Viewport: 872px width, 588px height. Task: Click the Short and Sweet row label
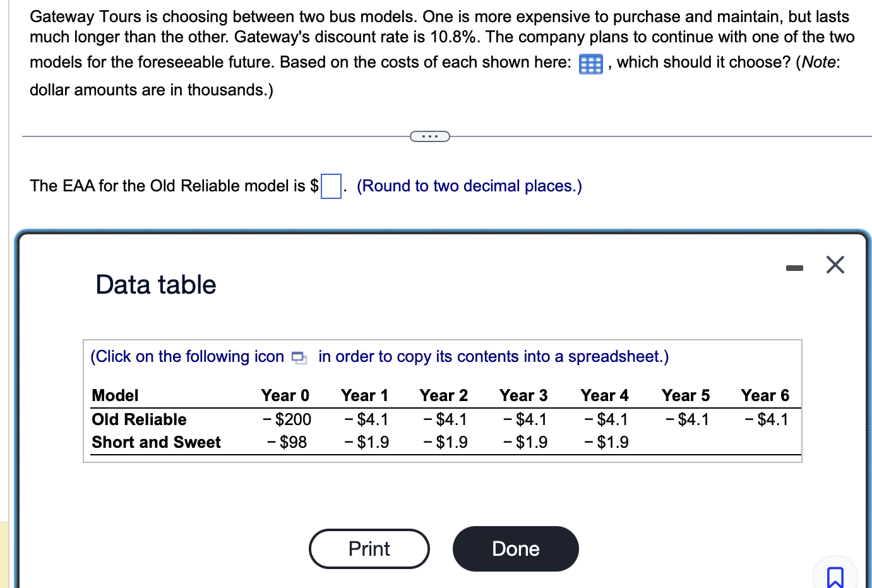156,442
